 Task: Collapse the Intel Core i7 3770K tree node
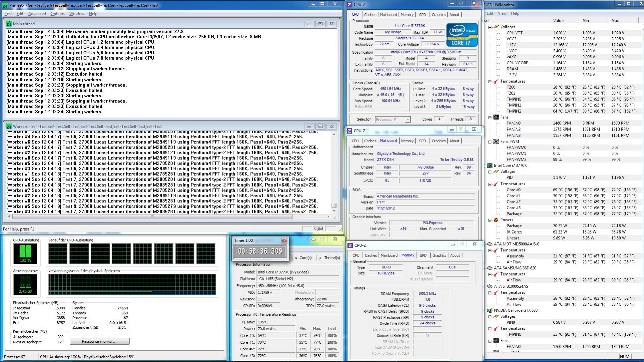coord(485,165)
